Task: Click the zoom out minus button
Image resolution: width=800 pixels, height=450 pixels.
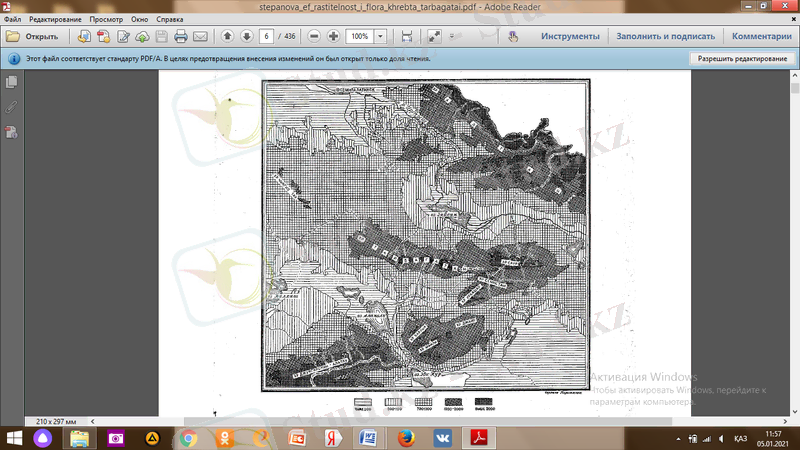Action: click(314, 37)
